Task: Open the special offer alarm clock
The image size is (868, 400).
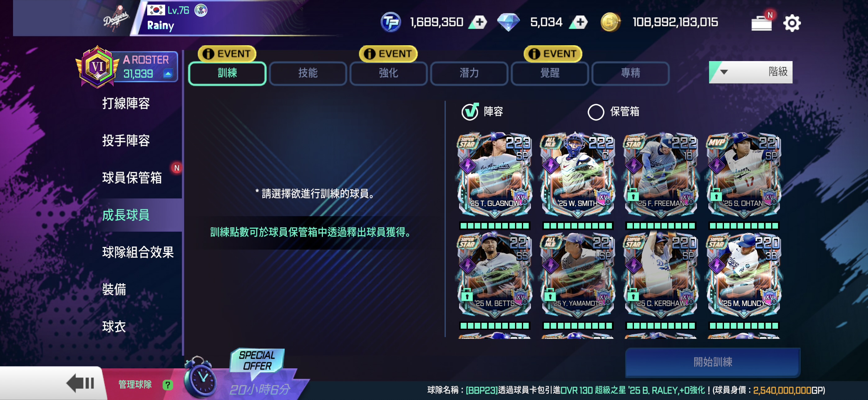Action: click(200, 377)
